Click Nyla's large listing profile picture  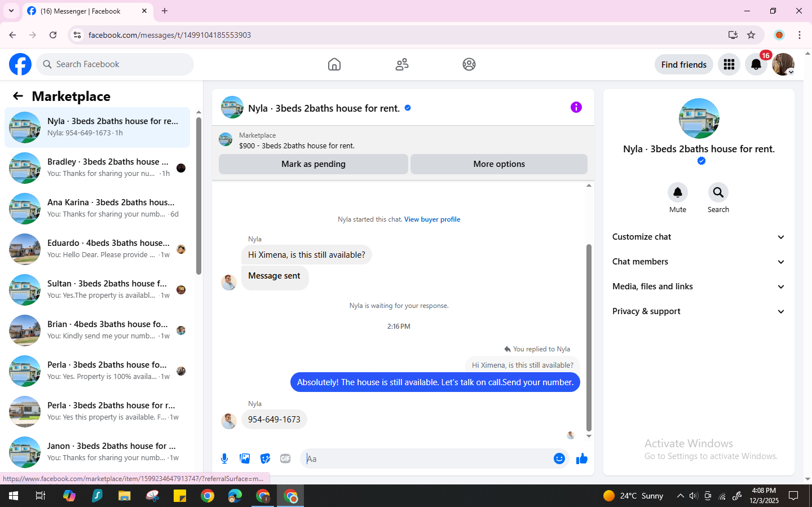tap(699, 118)
